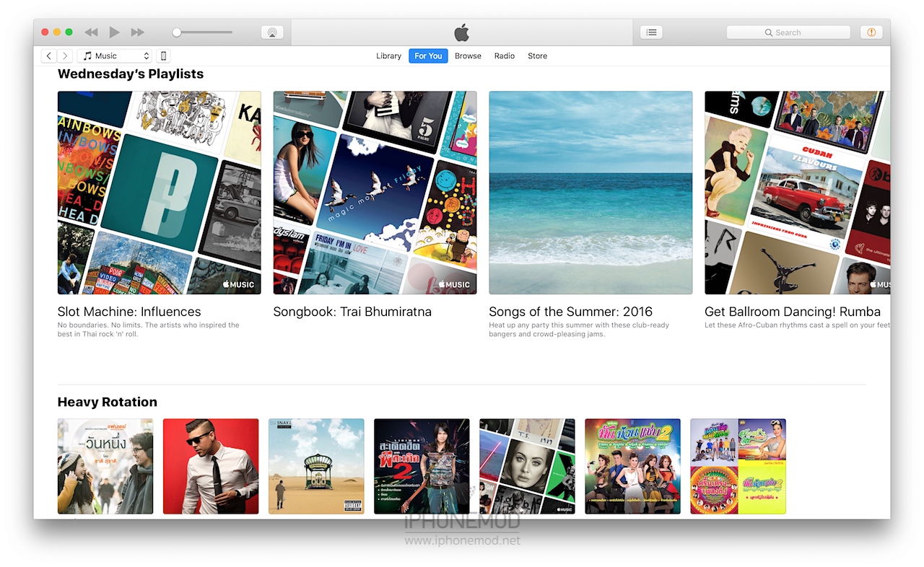Image resolution: width=924 pixels, height=567 pixels.
Task: Open the red album with sunglasses man
Action: 211,466
